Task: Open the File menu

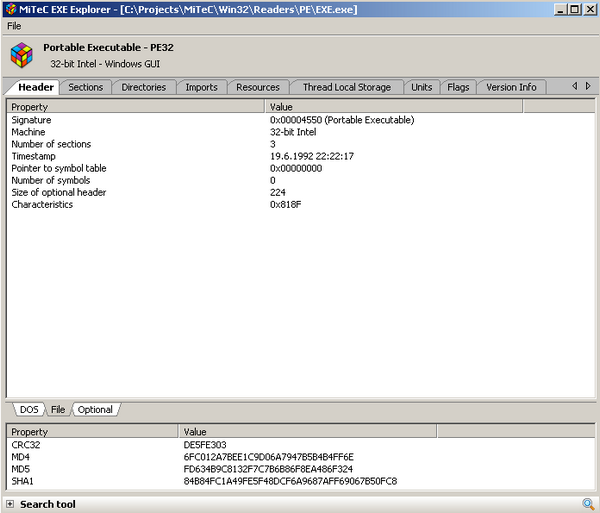Action: [14, 26]
